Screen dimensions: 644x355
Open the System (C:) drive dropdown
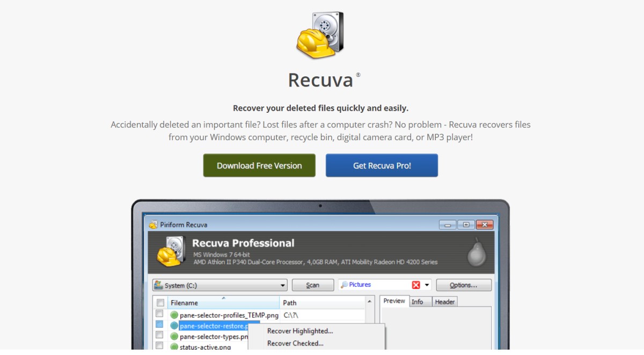(220, 285)
